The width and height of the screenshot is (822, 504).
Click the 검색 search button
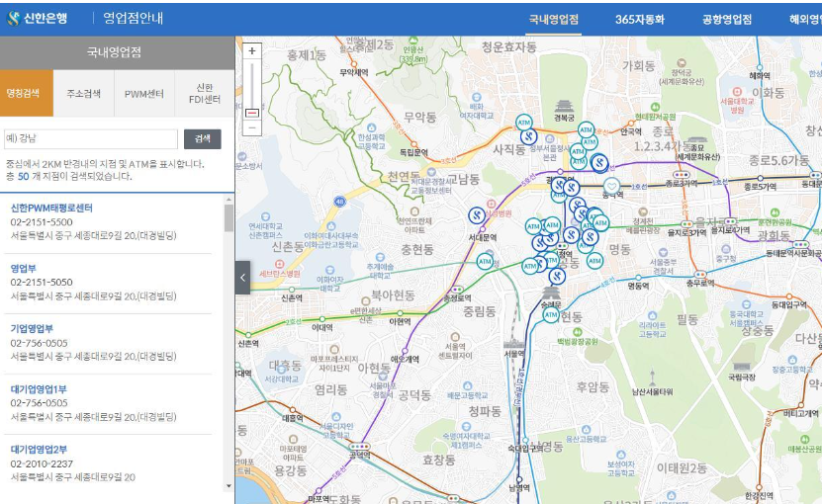point(203,138)
